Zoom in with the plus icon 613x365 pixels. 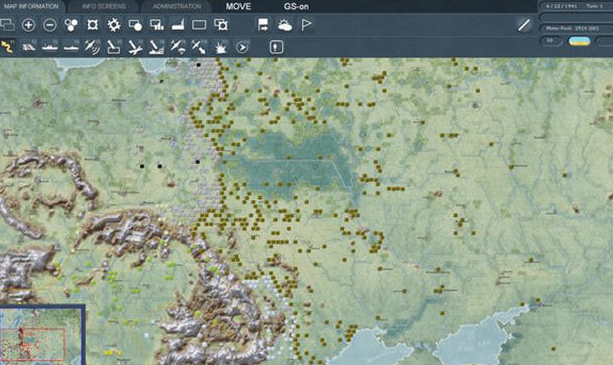28,25
